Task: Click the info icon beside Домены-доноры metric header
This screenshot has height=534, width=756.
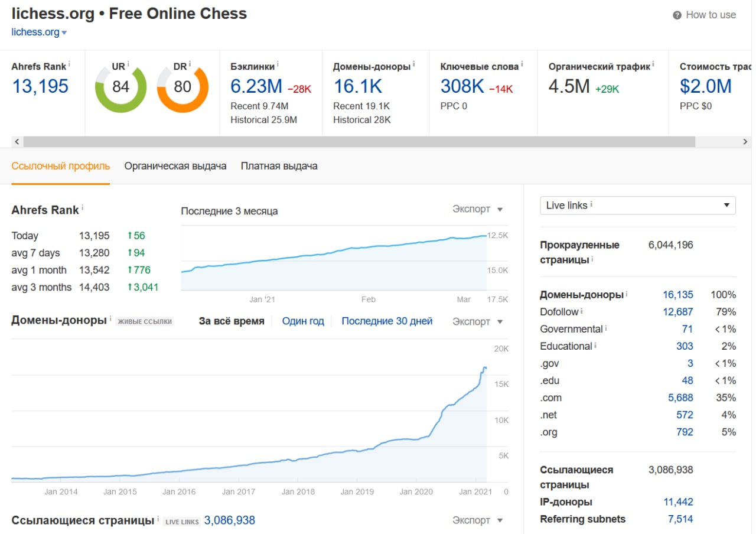Action: (x=413, y=63)
